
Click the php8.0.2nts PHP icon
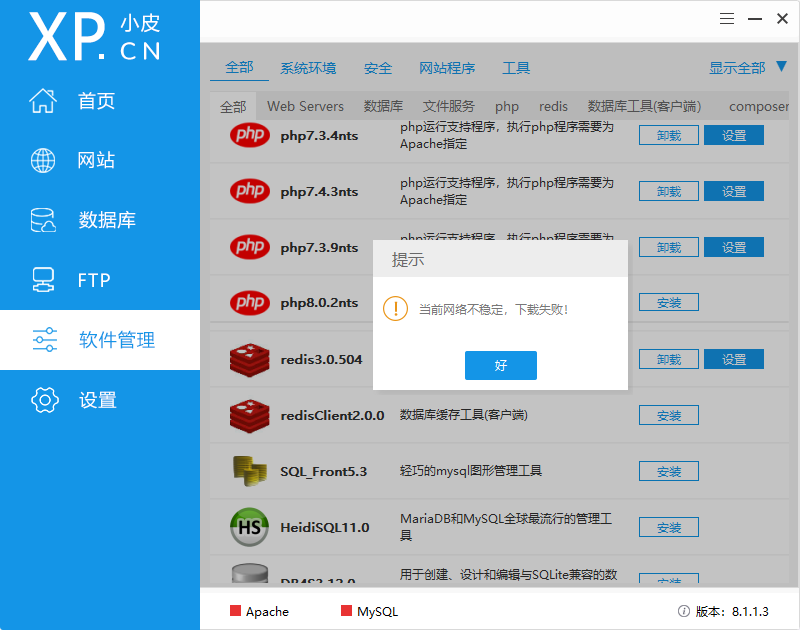point(249,303)
